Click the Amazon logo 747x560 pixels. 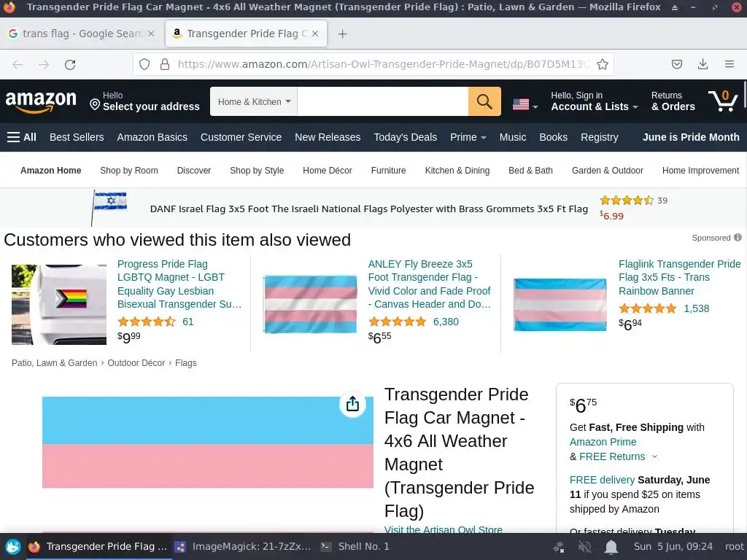click(x=41, y=101)
